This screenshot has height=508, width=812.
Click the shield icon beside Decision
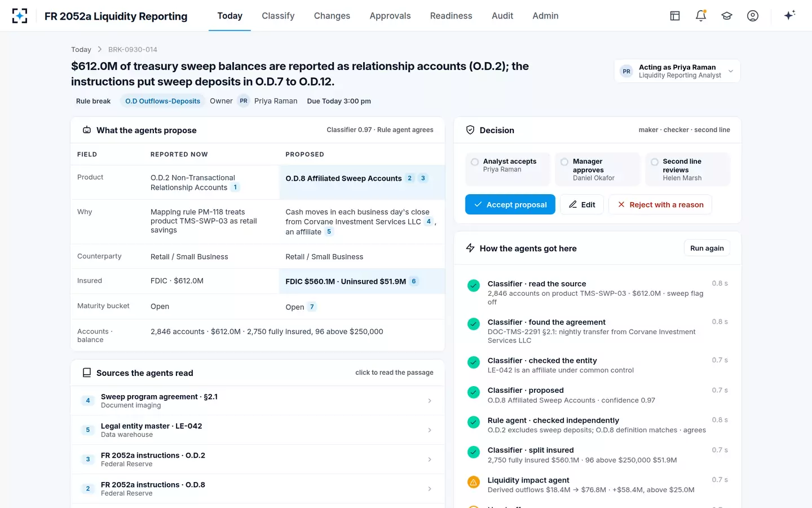pyautogui.click(x=470, y=130)
